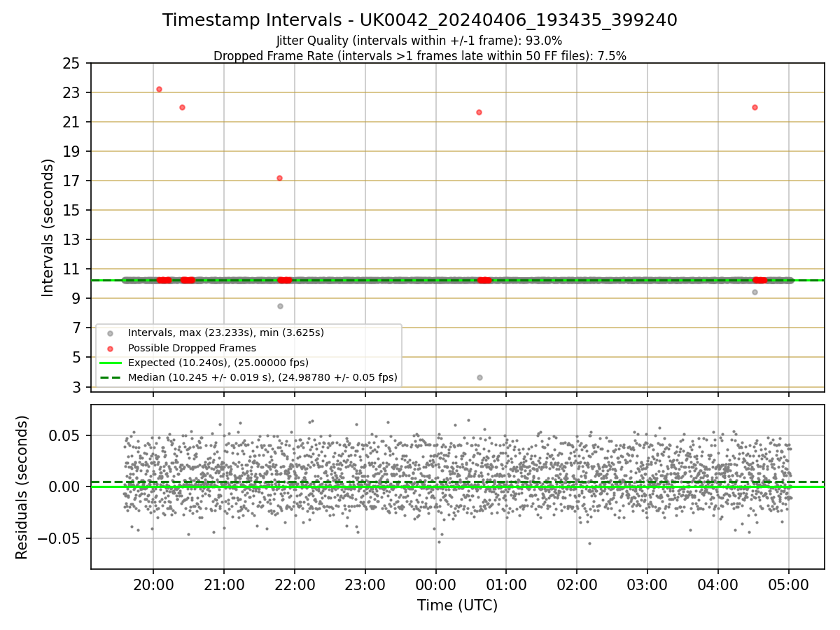Select the solid green line legend sample
The image size is (840, 630).
click(110, 363)
